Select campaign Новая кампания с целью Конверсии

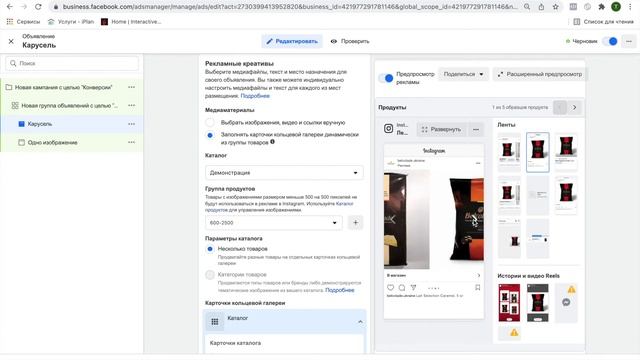tap(63, 87)
